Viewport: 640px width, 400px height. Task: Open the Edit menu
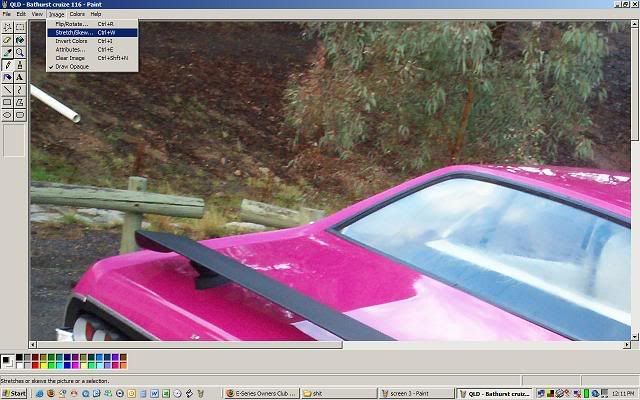point(21,14)
